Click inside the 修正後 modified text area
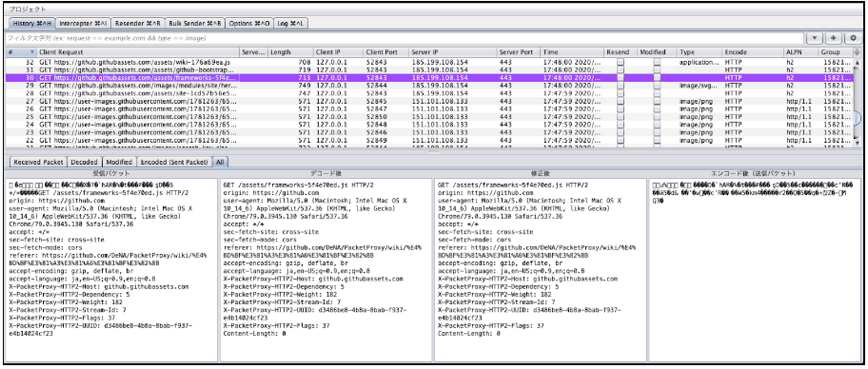 (540, 269)
